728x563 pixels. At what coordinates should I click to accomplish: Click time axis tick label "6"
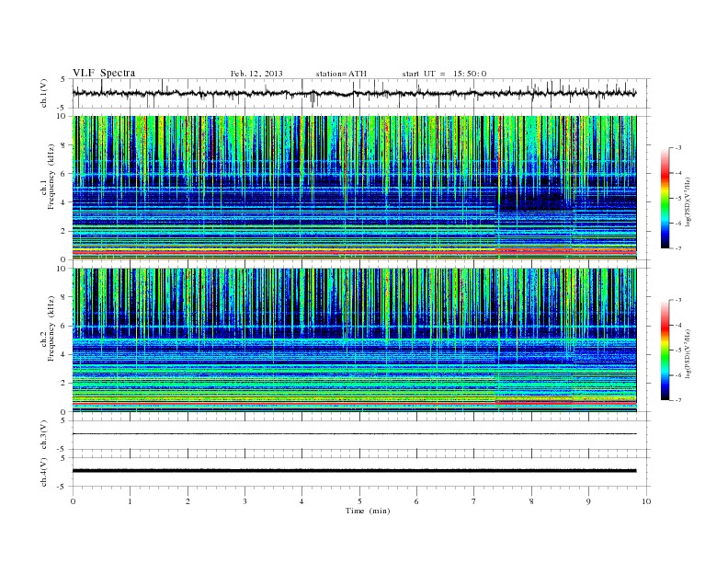click(416, 501)
